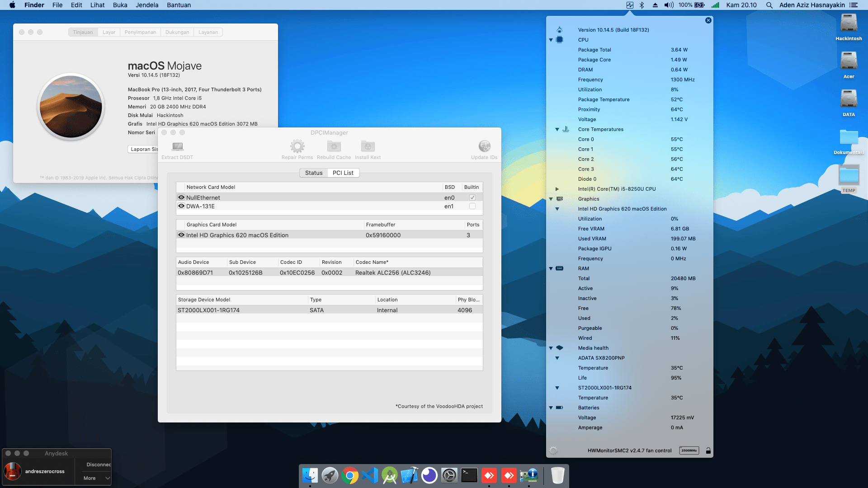
Task: Open Visual Studio Code from dock
Action: 370,475
